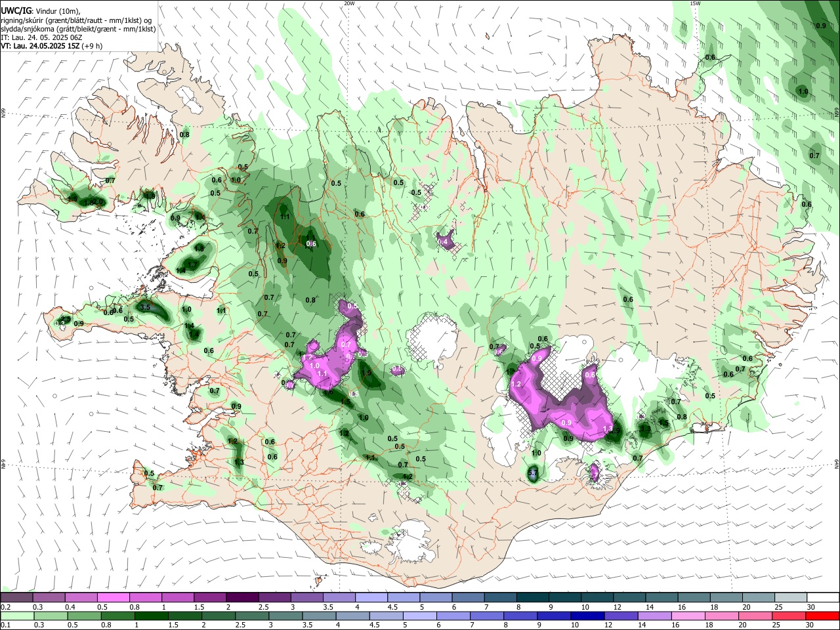The image size is (840, 630).
Task: Pick the 0.8 orchid swatch, upper legend
Action: point(146,597)
